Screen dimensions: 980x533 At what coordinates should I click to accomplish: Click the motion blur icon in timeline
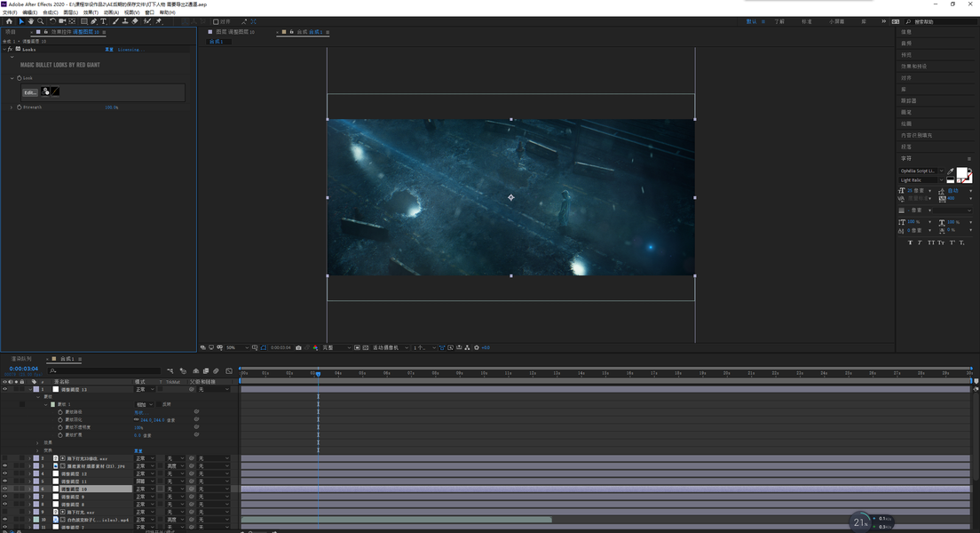217,371
